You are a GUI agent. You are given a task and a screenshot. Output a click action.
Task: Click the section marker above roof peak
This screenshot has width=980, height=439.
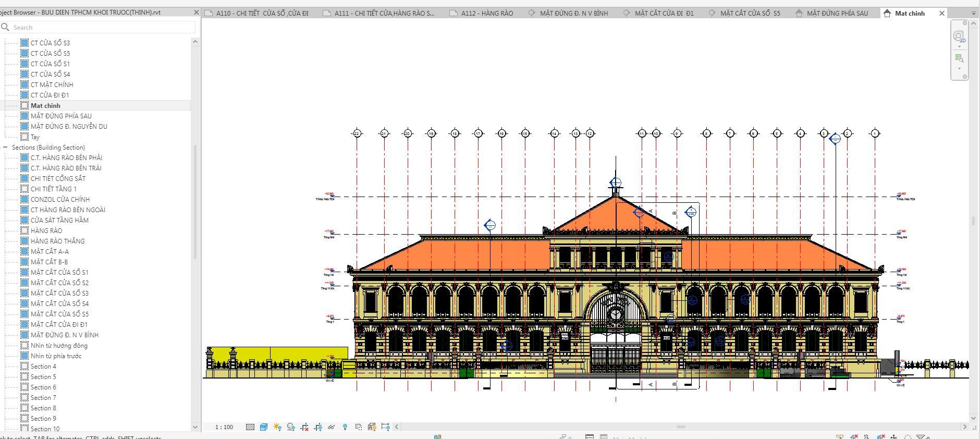point(616,182)
